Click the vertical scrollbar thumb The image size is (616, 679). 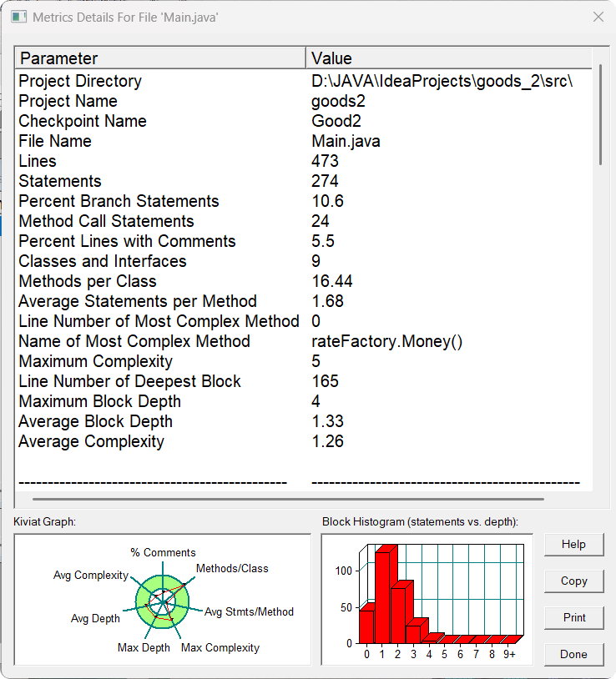pyautogui.click(x=600, y=115)
